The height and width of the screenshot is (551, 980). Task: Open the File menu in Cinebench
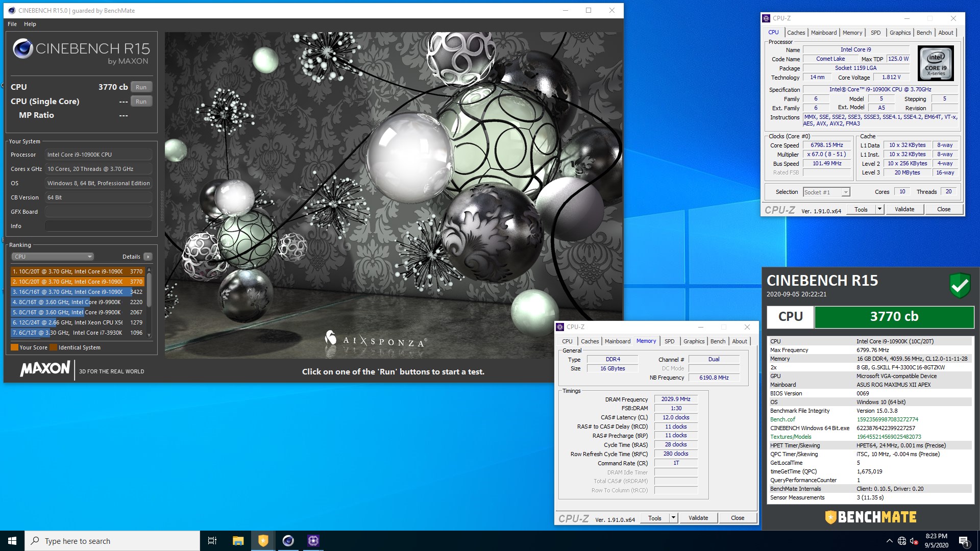pos(12,24)
